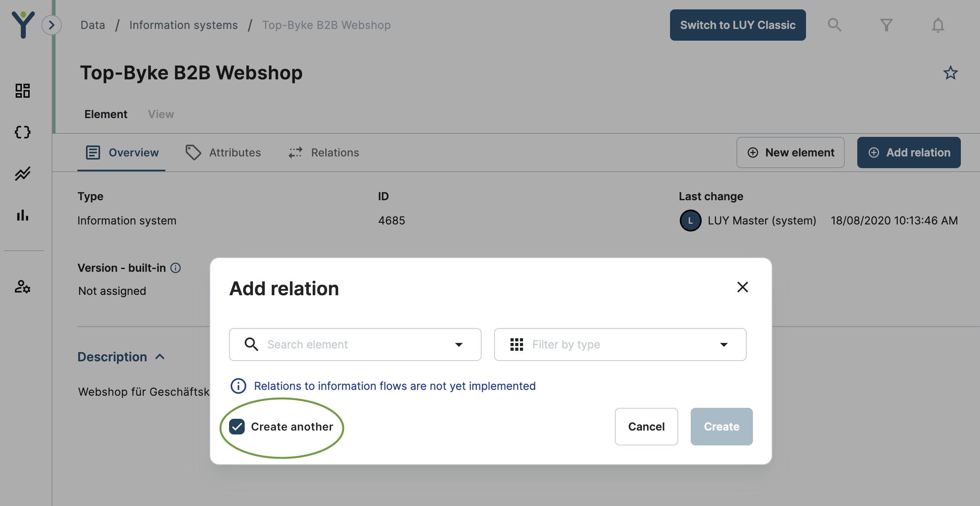The image size is (980, 506).
Task: Click the Information systems breadcrumb
Action: pos(183,25)
